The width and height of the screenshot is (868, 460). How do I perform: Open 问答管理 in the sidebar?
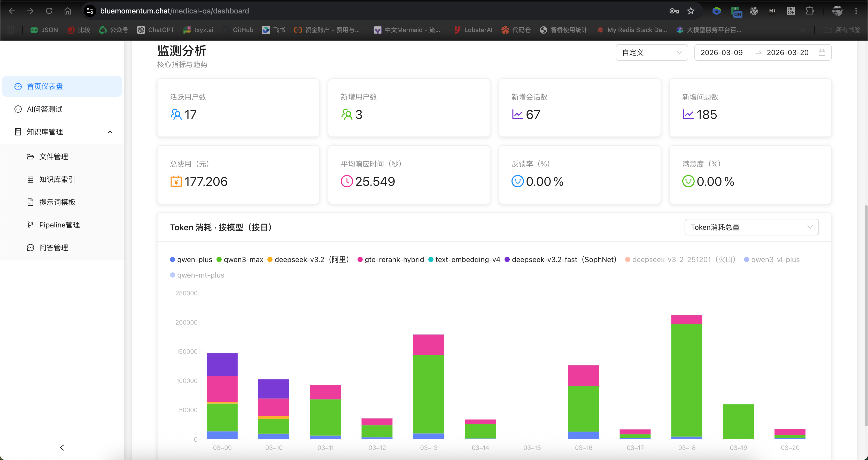click(62, 247)
